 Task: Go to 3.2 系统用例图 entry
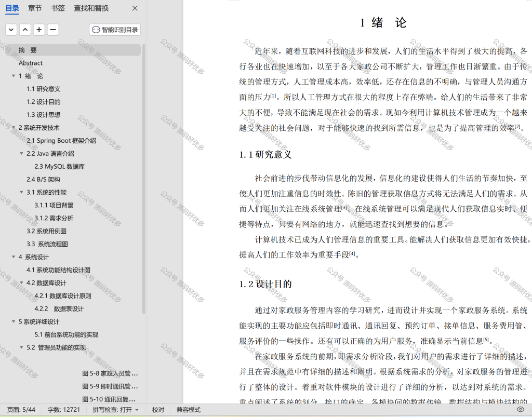[46, 231]
